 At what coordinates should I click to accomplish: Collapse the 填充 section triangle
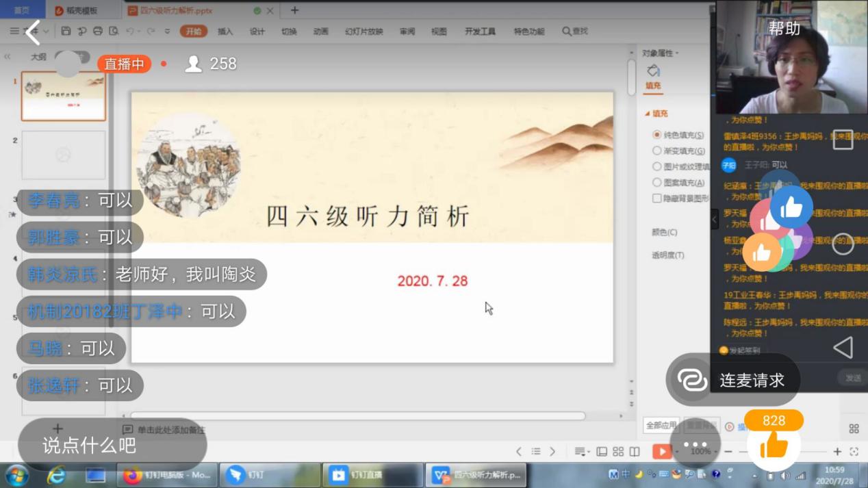(x=647, y=114)
